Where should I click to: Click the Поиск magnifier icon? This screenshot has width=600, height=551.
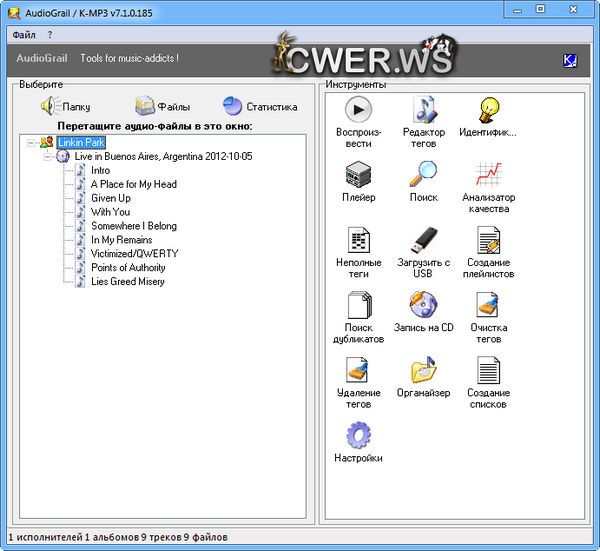point(423,175)
